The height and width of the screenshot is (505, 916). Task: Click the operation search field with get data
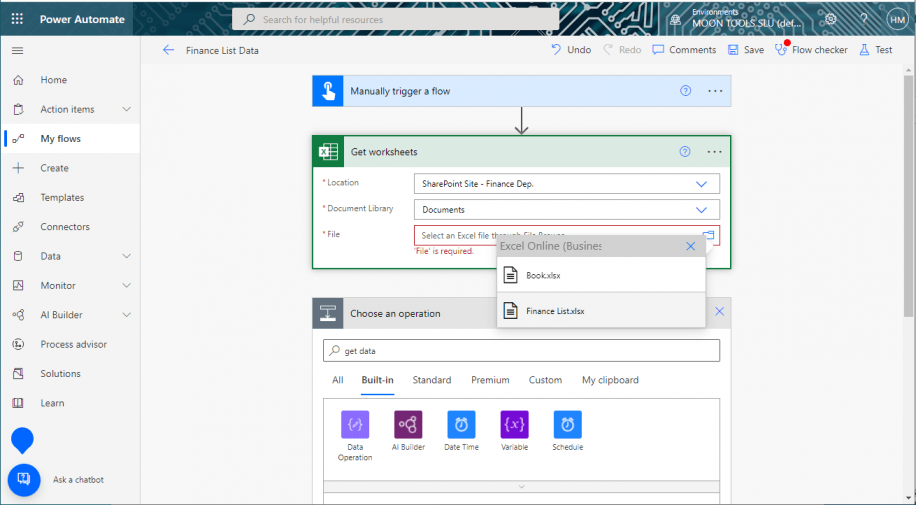(521, 351)
